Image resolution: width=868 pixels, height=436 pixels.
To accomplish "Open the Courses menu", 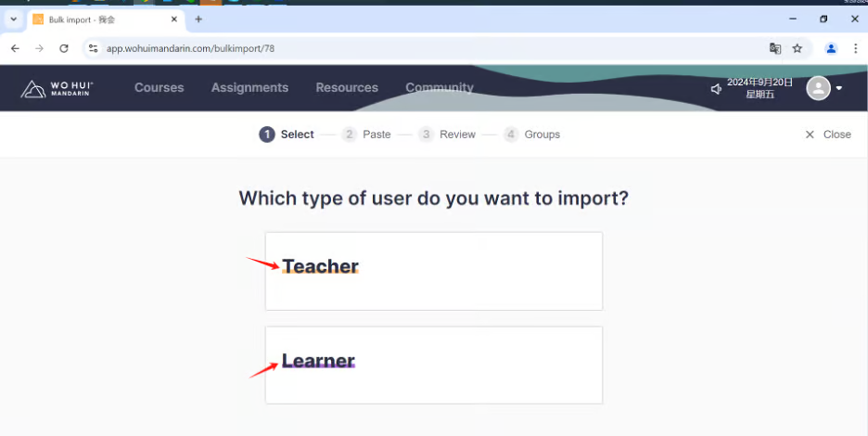I will (x=159, y=88).
